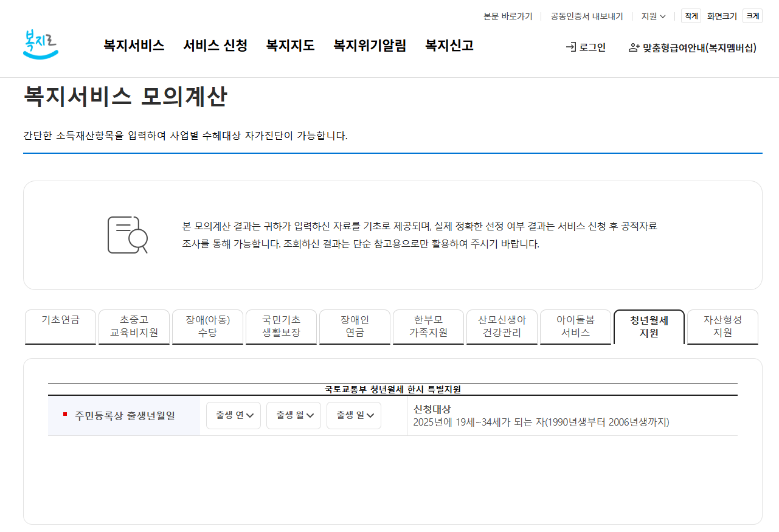
Task: Click the document magnifier notice icon
Action: point(128,235)
